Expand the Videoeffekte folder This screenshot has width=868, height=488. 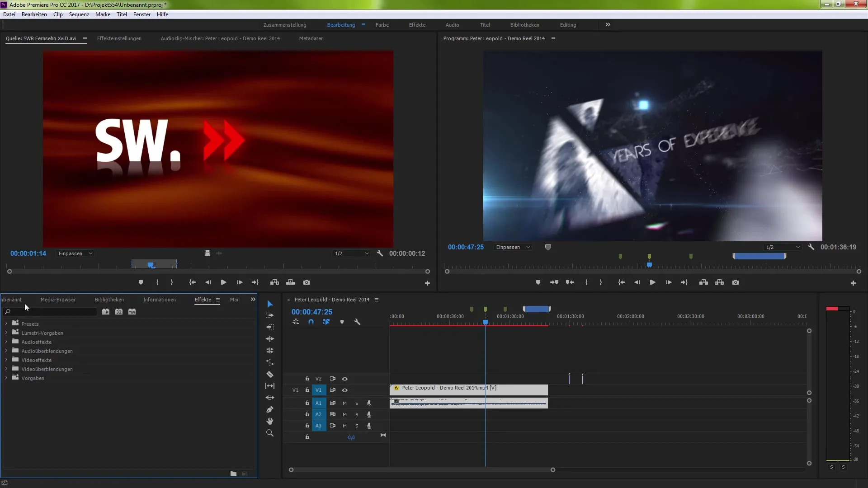tap(6, 360)
